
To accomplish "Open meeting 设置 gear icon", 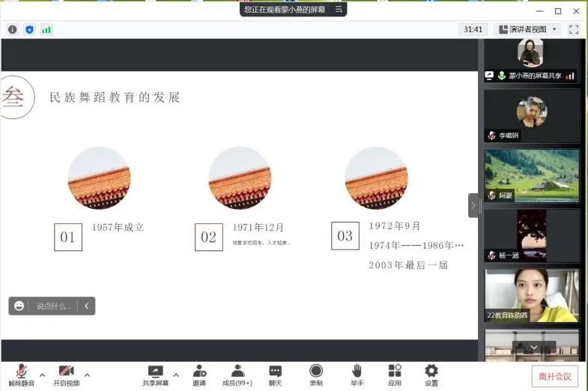I will tap(431, 375).
